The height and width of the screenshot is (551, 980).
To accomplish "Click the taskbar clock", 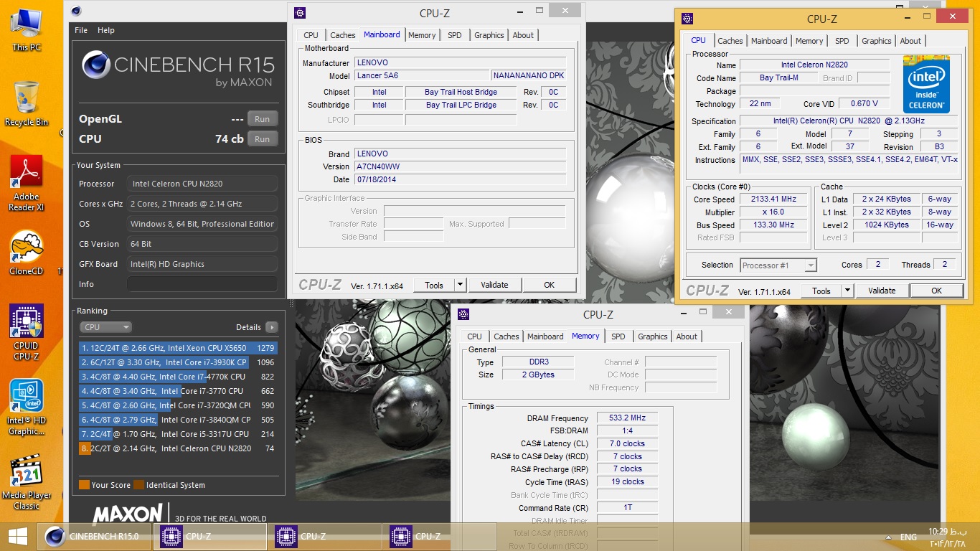I will (x=946, y=537).
